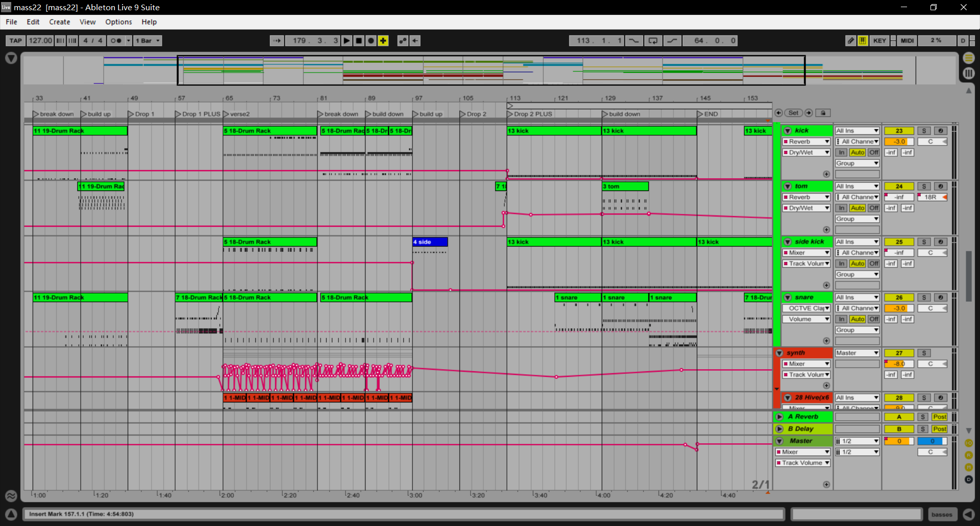Open the Help menu
Viewport: 980px width, 526px height.
(x=149, y=22)
